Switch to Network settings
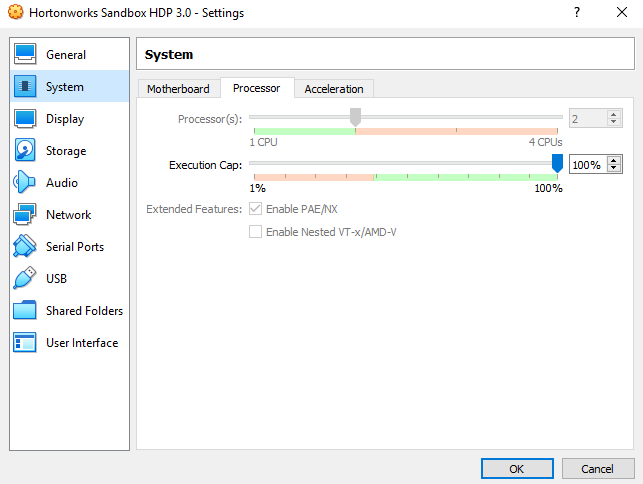643x484 pixels. click(68, 215)
